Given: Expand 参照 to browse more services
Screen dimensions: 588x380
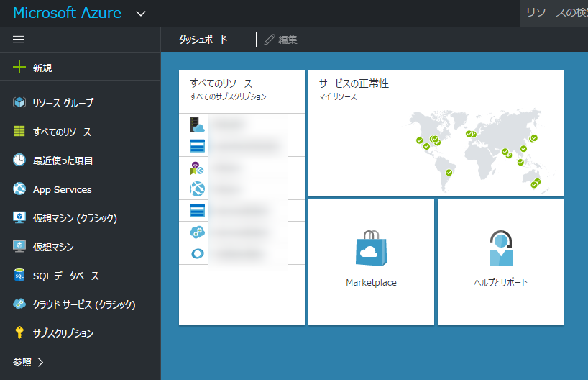Looking at the screenshot, I should [29, 362].
